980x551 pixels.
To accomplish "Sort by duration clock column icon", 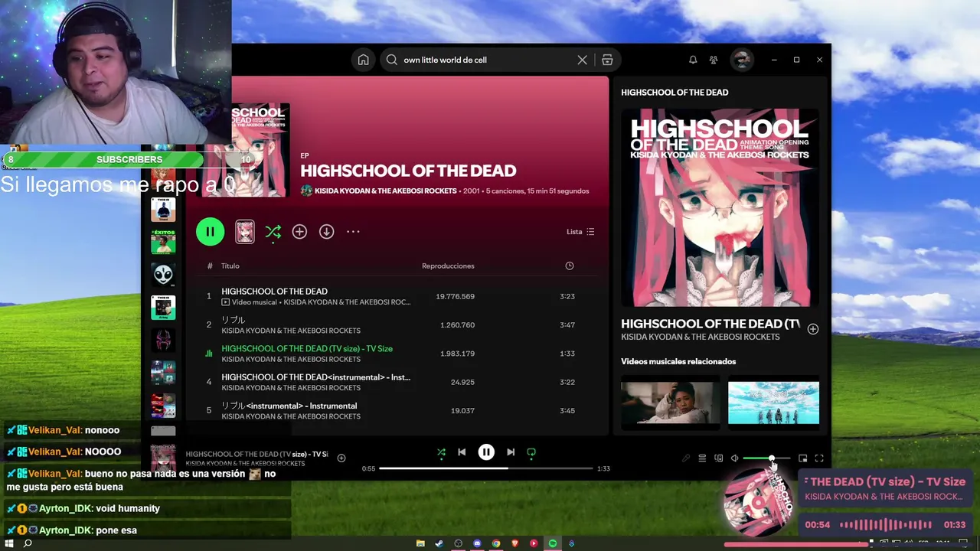I will click(x=569, y=266).
